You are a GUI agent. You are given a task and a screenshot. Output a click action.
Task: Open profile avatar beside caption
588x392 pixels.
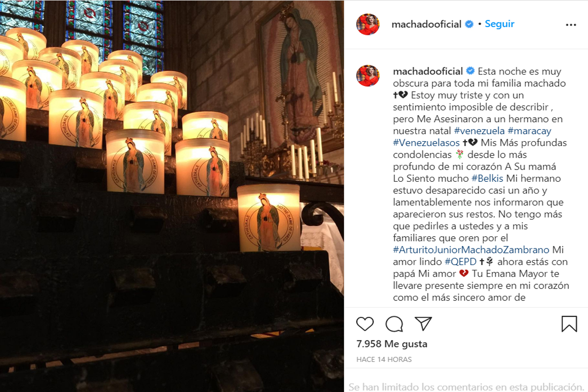click(368, 76)
